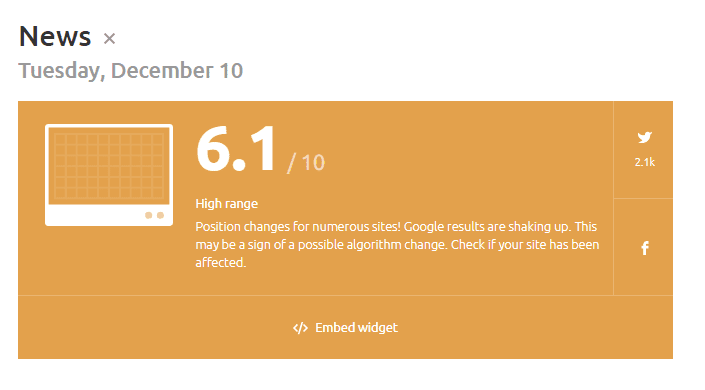705x390 pixels.
Task: Click the monitor illustration icon
Action: [109, 175]
